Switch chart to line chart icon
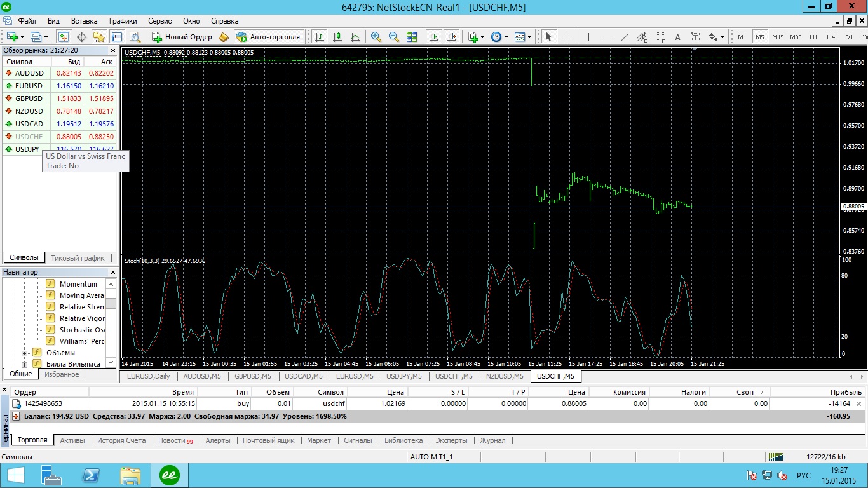Viewport: 868px width, 488px height. (x=355, y=37)
